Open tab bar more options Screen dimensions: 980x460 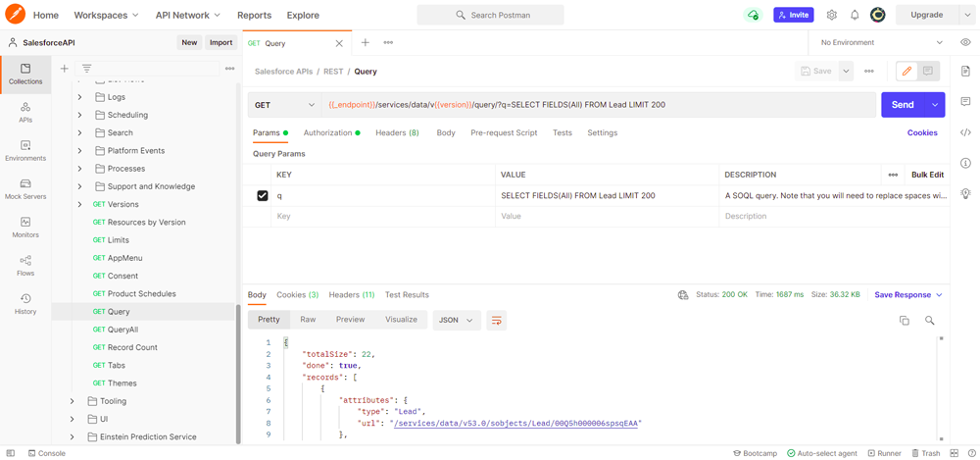(x=388, y=42)
